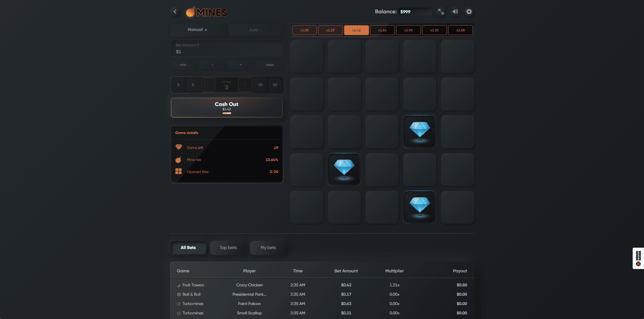Open the bottom-left hidden tile

pos(306,207)
